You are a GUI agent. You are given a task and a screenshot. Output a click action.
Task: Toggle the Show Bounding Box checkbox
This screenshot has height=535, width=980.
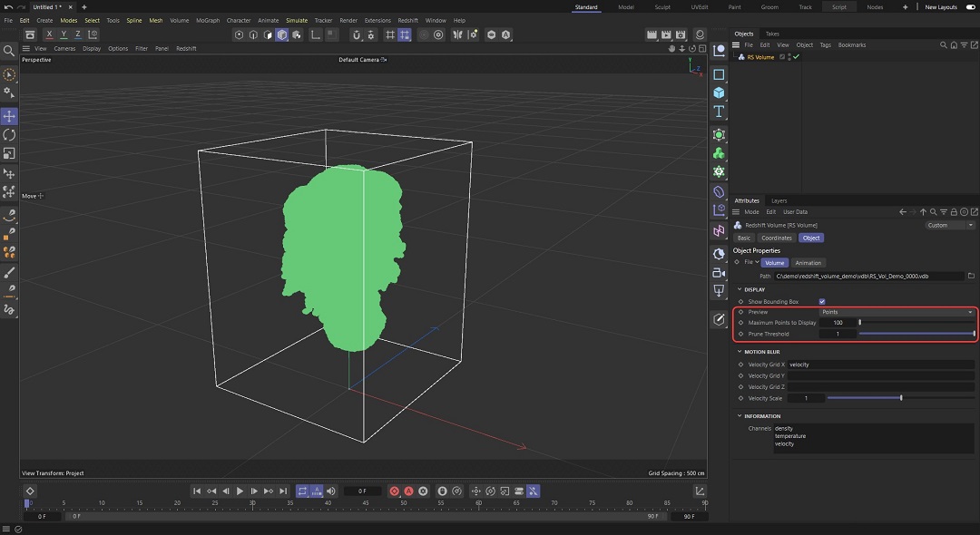click(822, 301)
